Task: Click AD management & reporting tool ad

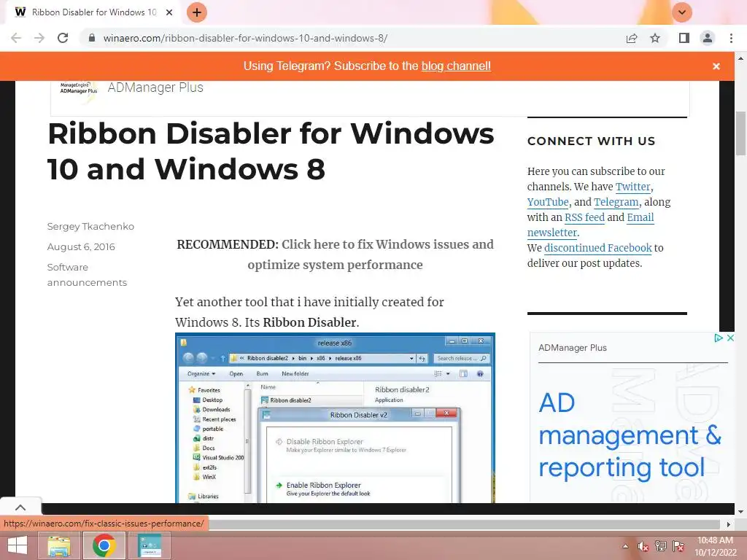Action: coord(630,435)
